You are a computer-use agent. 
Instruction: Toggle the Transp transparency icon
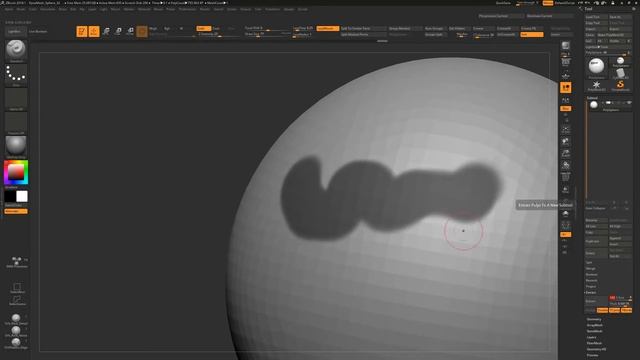point(566,189)
